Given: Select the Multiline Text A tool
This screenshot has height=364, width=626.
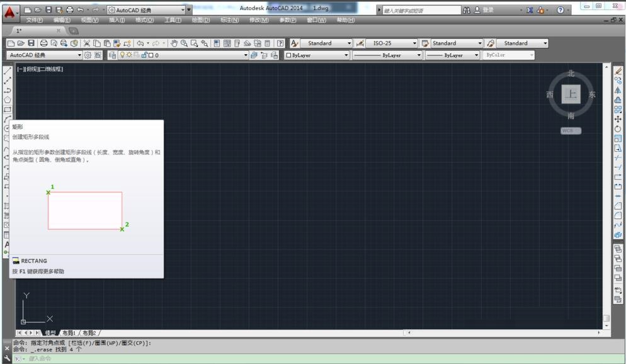Looking at the screenshot, I should click(7, 244).
